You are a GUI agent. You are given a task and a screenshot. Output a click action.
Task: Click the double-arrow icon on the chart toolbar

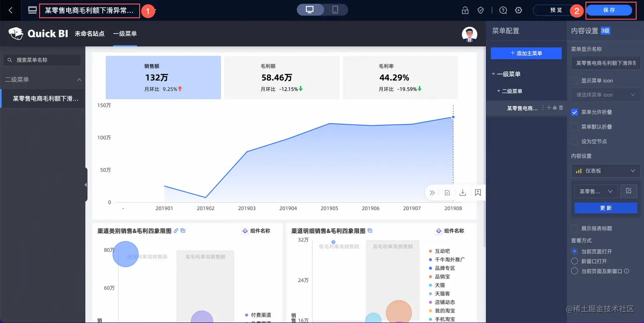pyautogui.click(x=432, y=193)
